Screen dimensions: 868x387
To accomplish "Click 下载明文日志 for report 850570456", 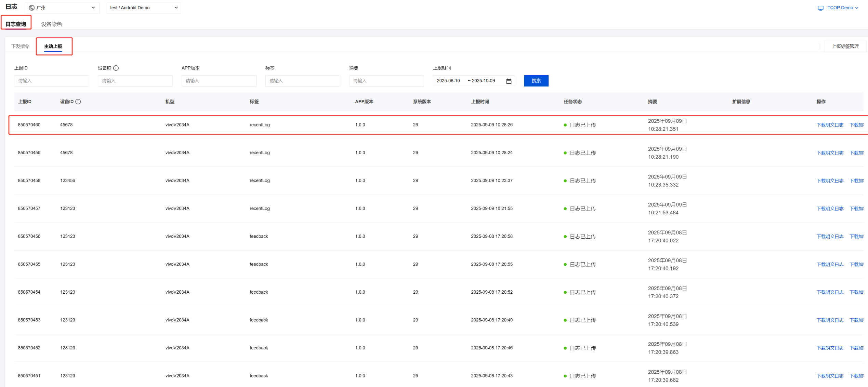I will click(x=830, y=236).
